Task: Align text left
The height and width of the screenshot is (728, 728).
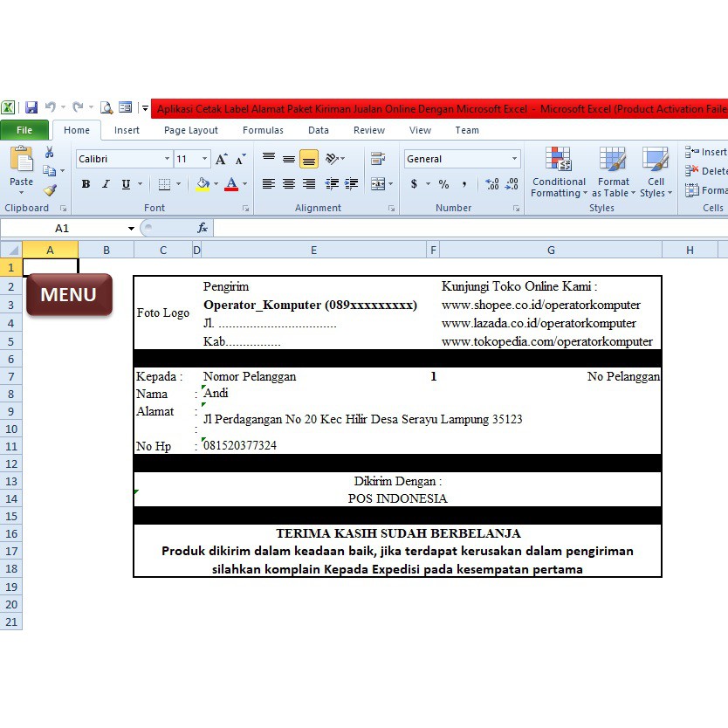Action: [x=269, y=184]
